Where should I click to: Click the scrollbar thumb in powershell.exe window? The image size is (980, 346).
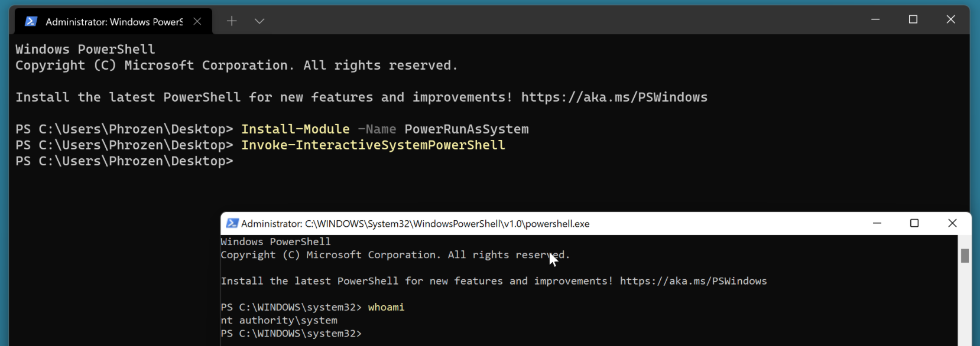965,256
